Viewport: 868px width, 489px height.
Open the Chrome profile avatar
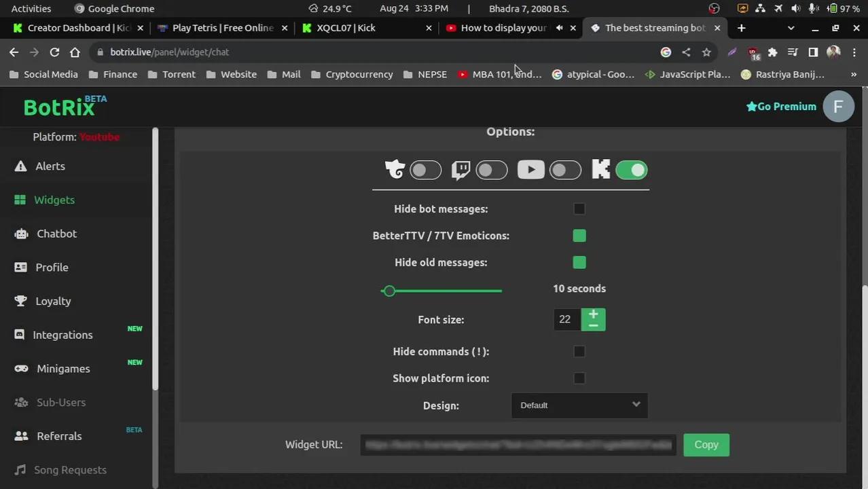[x=833, y=52]
